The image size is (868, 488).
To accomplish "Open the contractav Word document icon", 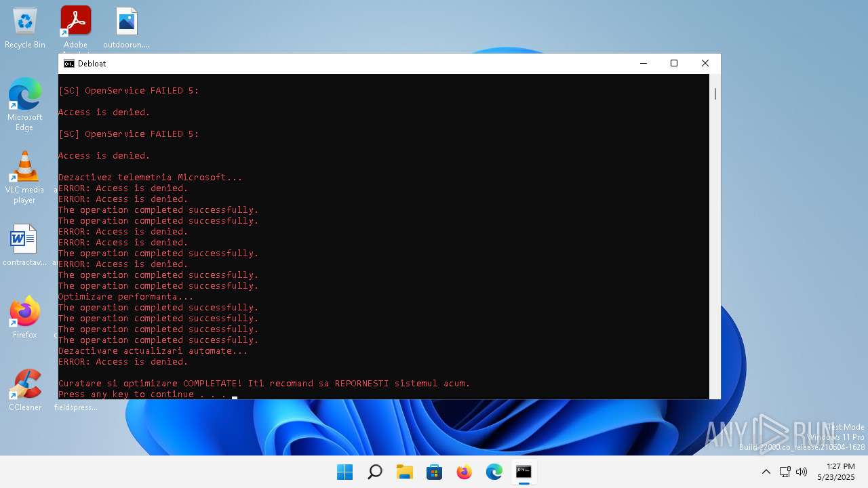I will pos(24,245).
